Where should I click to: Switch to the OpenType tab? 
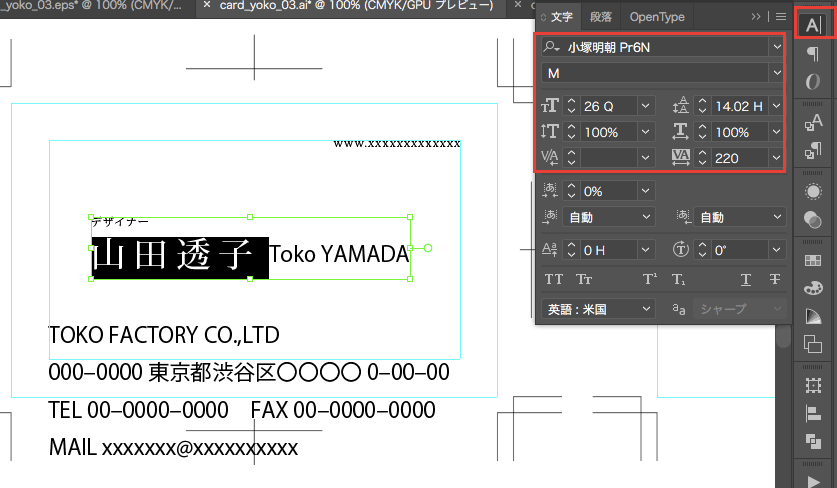click(x=658, y=17)
